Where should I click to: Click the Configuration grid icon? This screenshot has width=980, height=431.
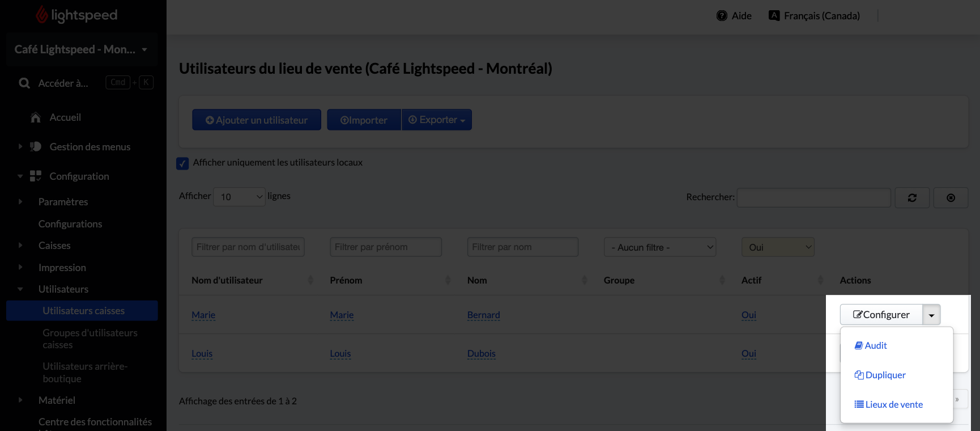click(36, 176)
